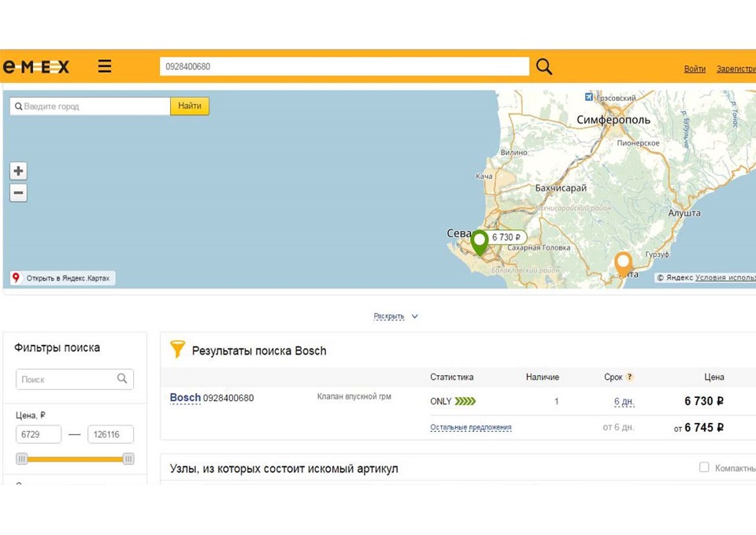Click part number 0928400680 in result row
This screenshot has height=535, width=756.
click(x=228, y=398)
